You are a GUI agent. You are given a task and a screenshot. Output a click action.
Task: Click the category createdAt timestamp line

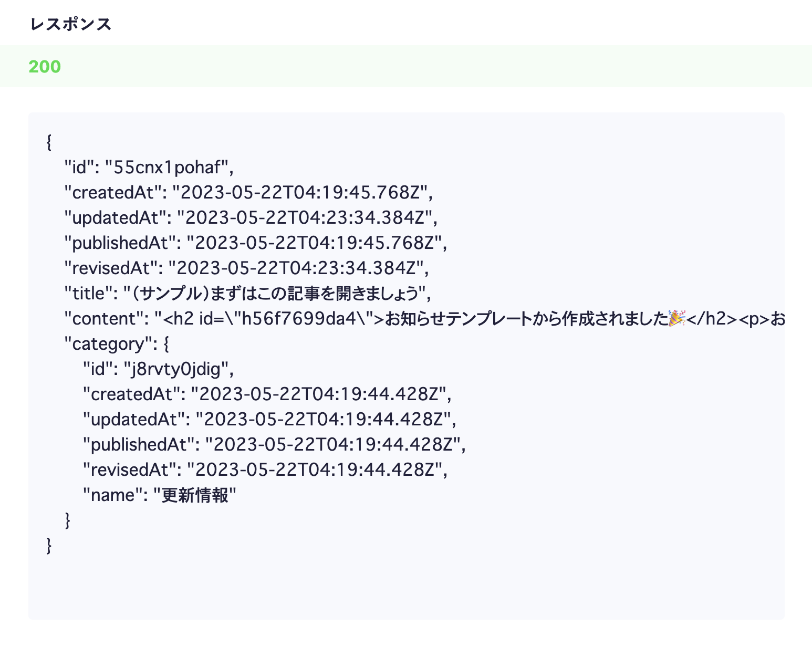pyautogui.click(x=267, y=394)
